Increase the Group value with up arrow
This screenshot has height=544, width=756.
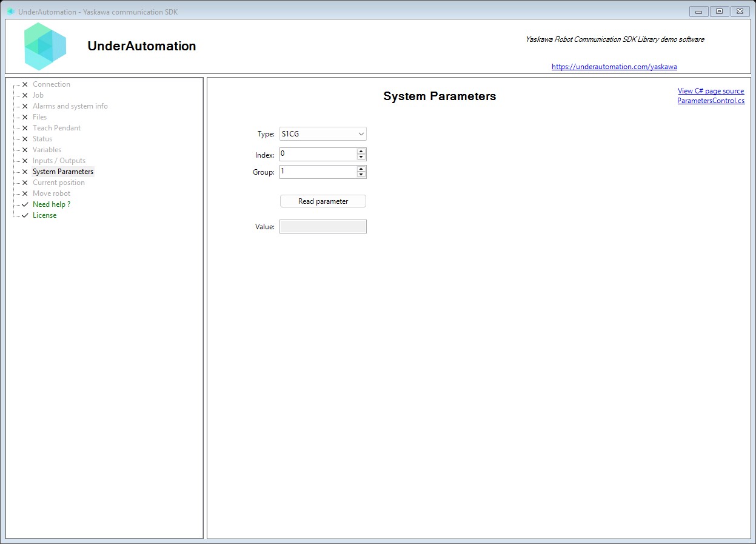[361, 169]
